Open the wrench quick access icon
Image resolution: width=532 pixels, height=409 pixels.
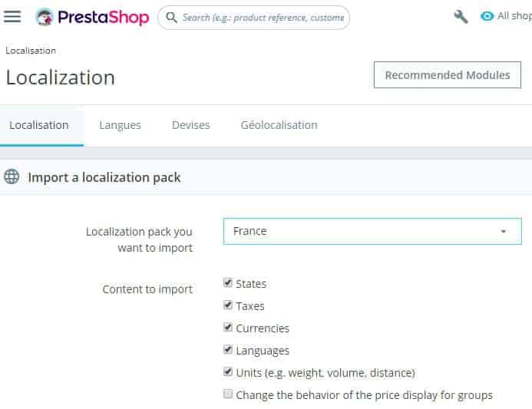461,16
